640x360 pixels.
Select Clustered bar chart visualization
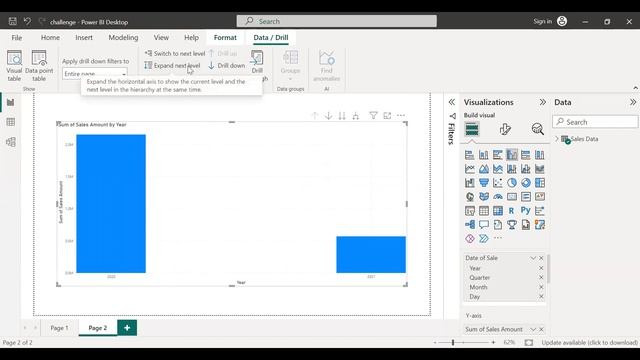pos(498,155)
